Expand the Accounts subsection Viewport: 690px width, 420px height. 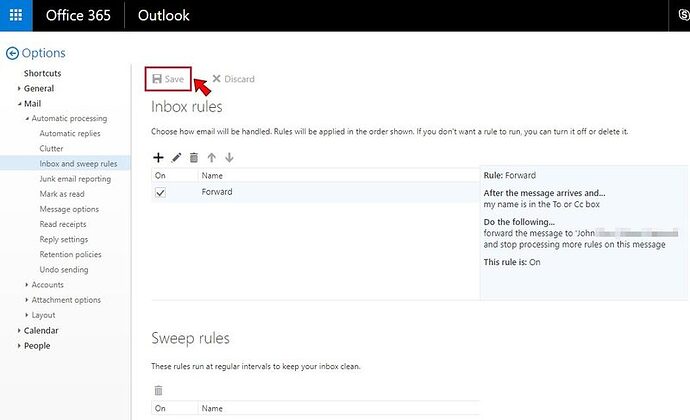tap(27, 285)
